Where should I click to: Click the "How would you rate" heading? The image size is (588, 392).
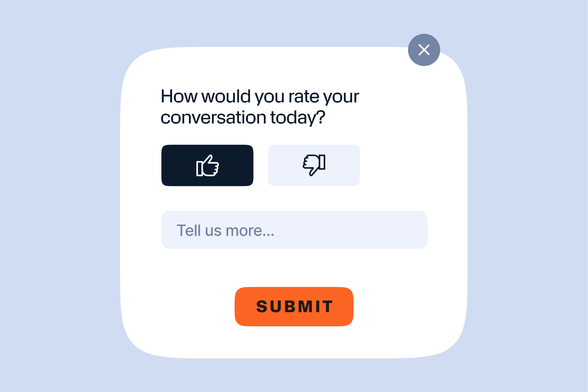[260, 96]
